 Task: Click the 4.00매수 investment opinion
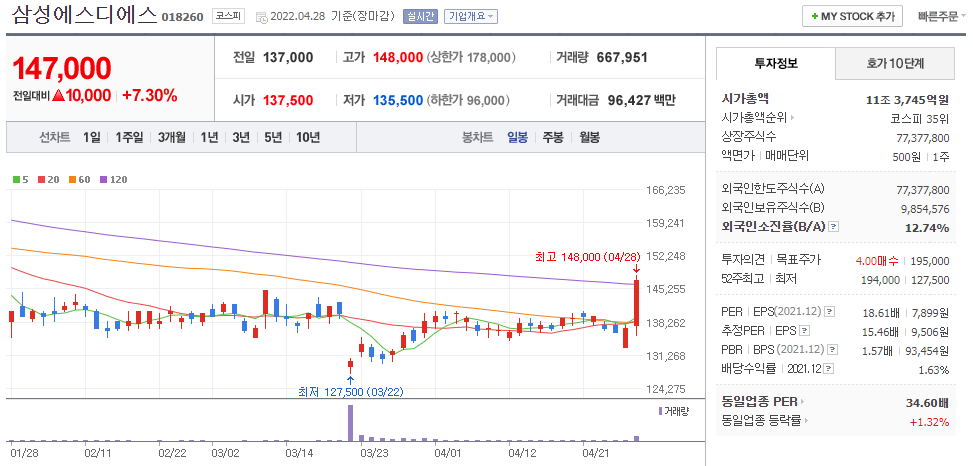[x=877, y=261]
